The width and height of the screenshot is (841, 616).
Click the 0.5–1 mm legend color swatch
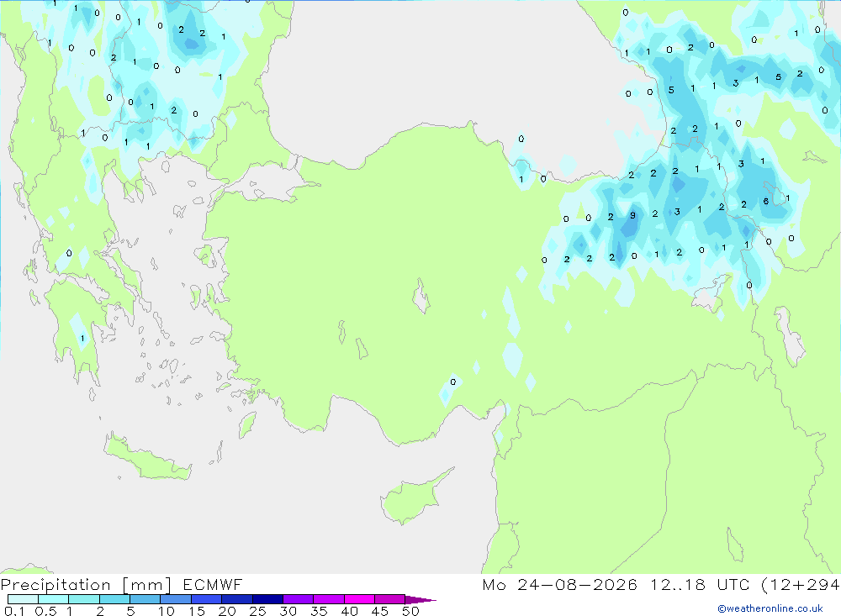(x=54, y=599)
